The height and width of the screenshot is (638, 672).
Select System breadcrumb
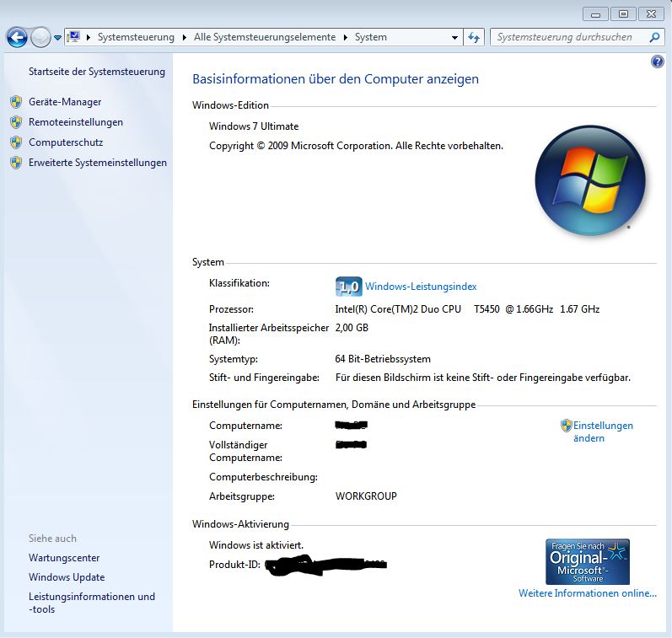371,37
